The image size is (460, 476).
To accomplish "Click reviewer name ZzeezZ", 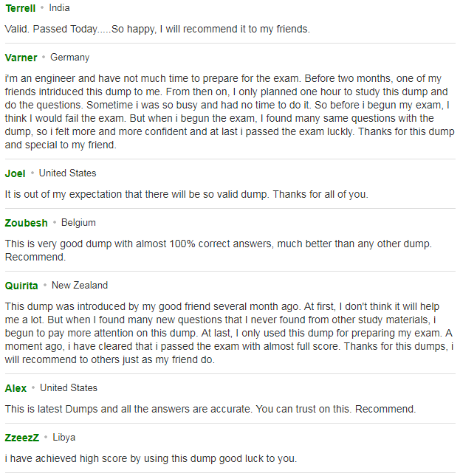I will (x=22, y=438).
